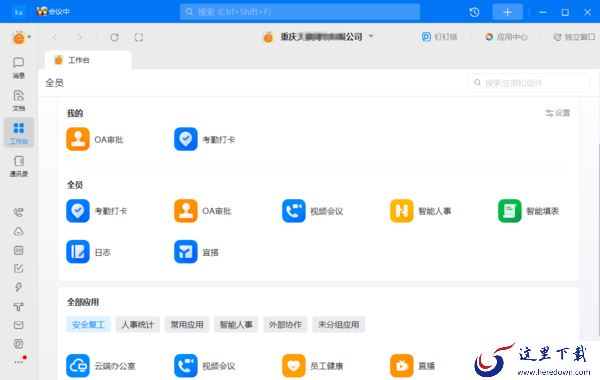600x380 pixels.
Task: Go forward with the right arrow
Action: (x=79, y=37)
